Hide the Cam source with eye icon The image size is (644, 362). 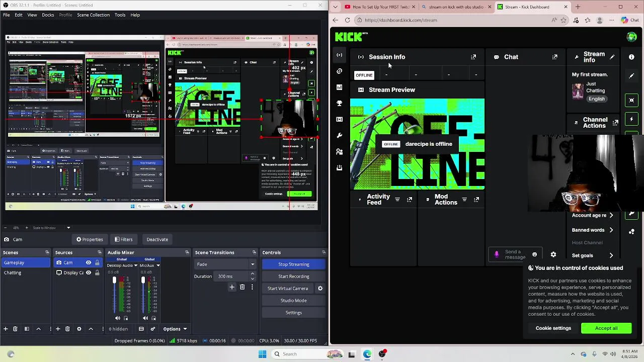pyautogui.click(x=89, y=262)
